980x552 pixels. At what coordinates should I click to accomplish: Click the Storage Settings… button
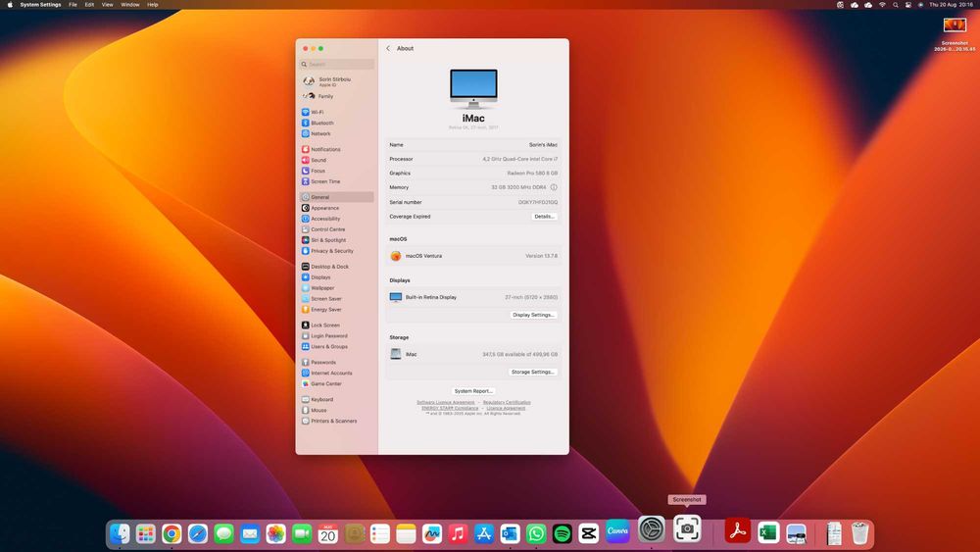click(533, 372)
